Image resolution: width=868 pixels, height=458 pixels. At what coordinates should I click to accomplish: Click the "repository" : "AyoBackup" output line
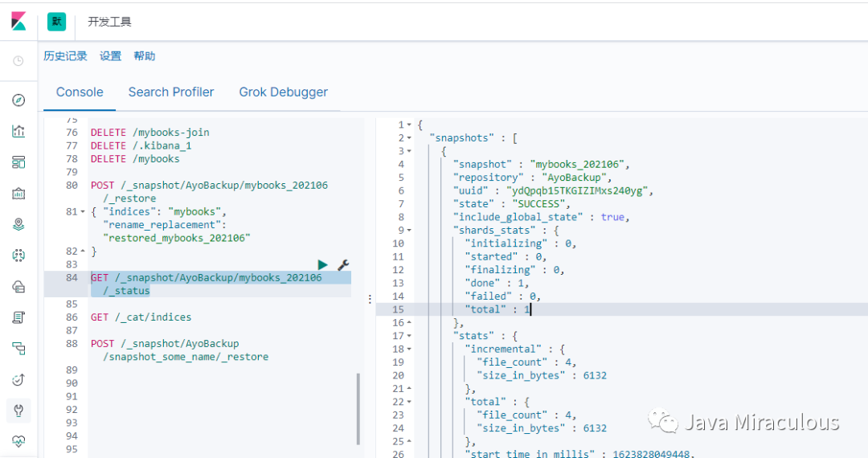[532, 178]
